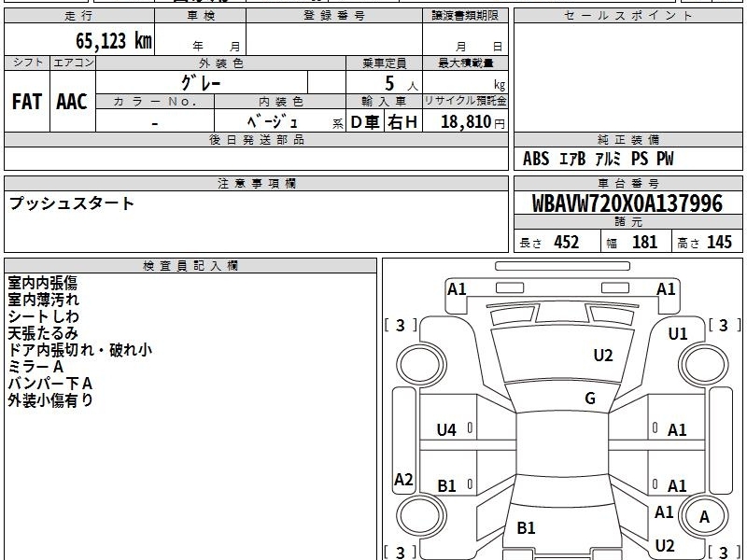Select the note "ドア内張切れ・破れ小"
Image resolution: width=747 pixels, height=560 pixels.
[x=80, y=349]
